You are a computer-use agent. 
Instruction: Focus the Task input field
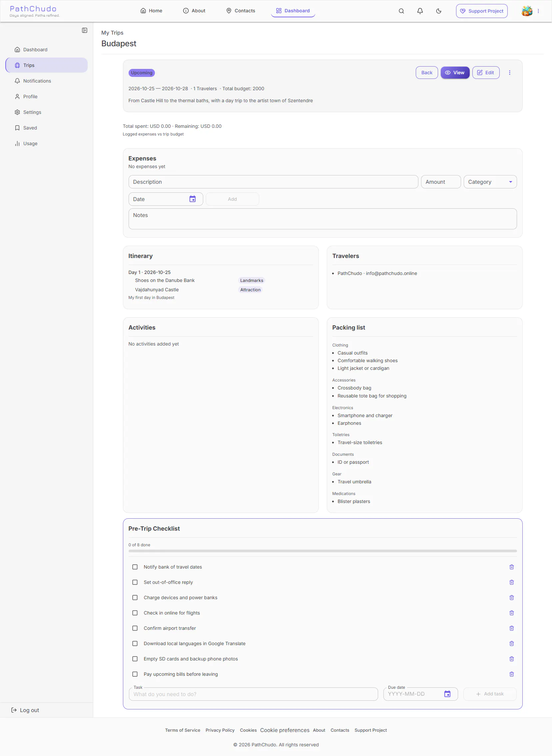[x=253, y=694]
